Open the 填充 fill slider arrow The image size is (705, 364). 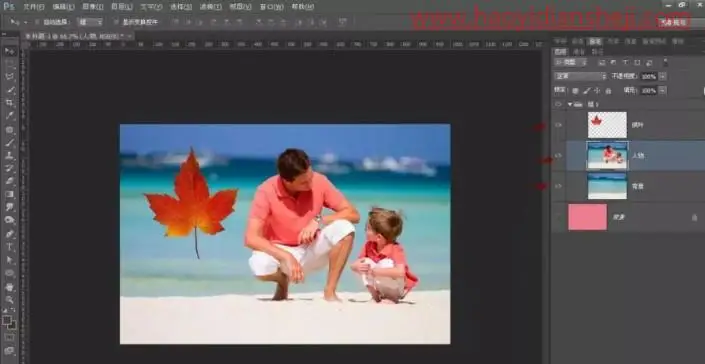[663, 91]
